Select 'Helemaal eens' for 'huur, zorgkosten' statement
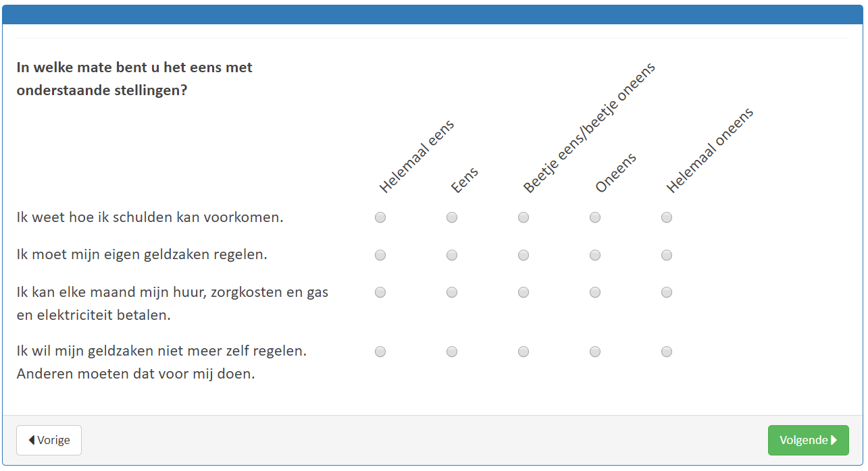Screen dimensions: 868x471 380,292
